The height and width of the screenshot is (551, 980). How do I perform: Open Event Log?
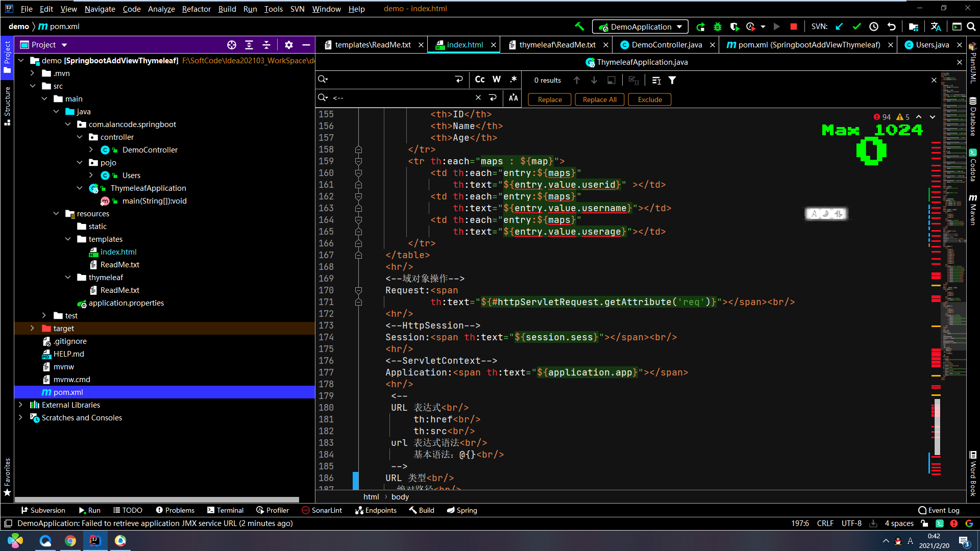[939, 510]
